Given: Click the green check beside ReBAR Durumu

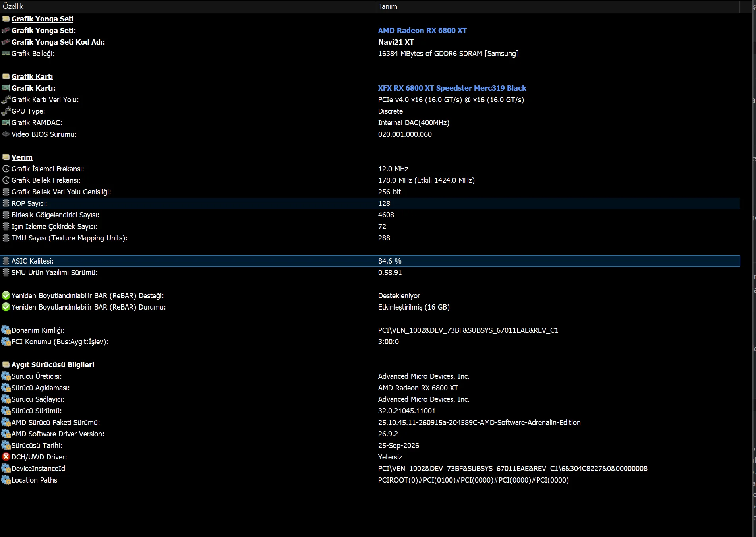Looking at the screenshot, I should 6,307.
